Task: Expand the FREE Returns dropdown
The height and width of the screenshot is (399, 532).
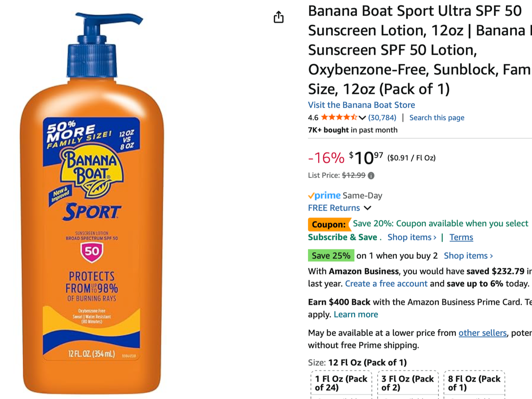Action: pos(367,208)
